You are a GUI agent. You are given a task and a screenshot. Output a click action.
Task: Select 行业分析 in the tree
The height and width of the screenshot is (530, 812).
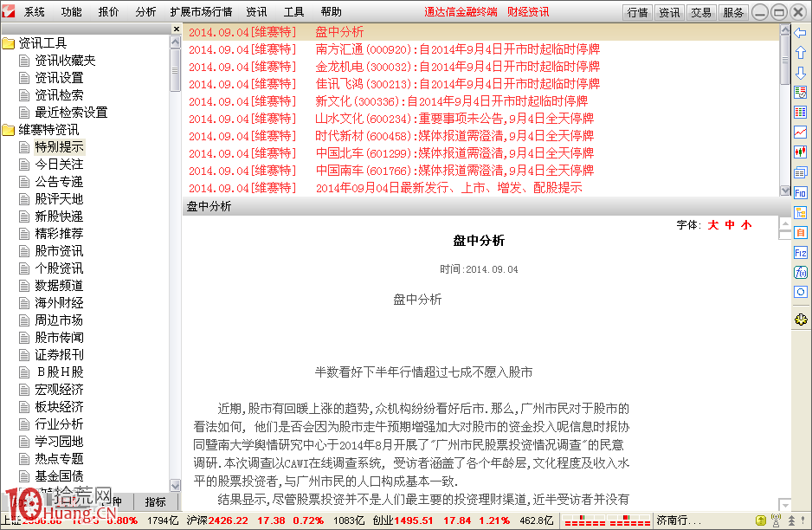click(59, 424)
